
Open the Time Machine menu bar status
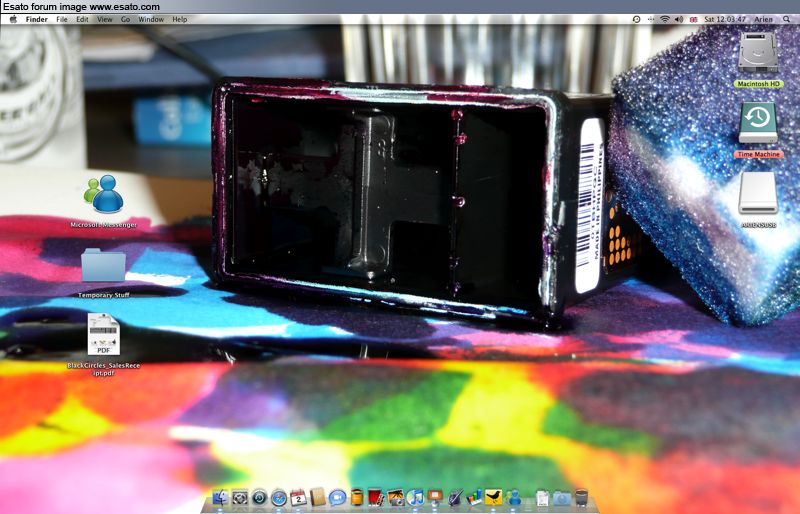click(637, 19)
